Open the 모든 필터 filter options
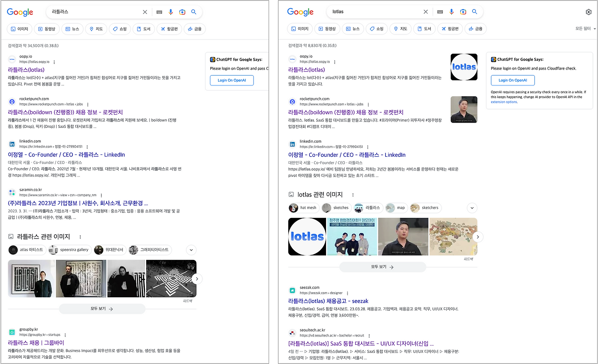598x364 pixels. click(582, 28)
